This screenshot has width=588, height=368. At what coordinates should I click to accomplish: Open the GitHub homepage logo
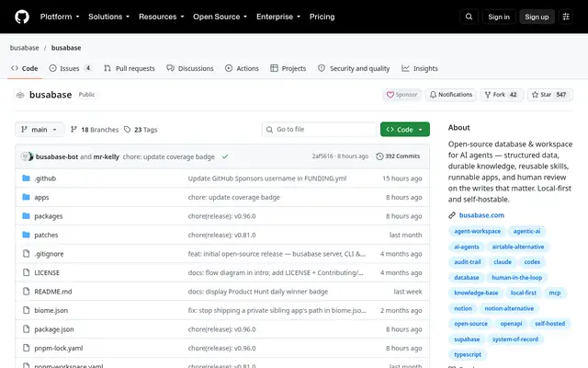(x=22, y=17)
